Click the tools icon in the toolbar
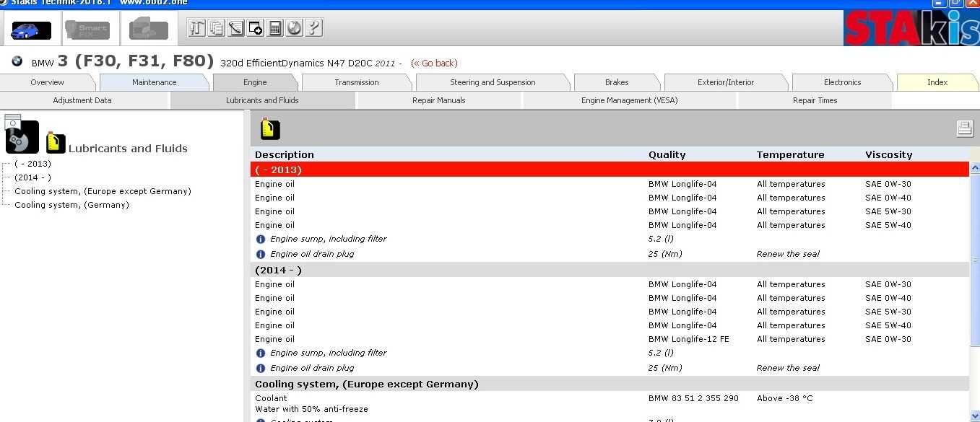Viewport: 980px width, 422px height. (x=196, y=28)
